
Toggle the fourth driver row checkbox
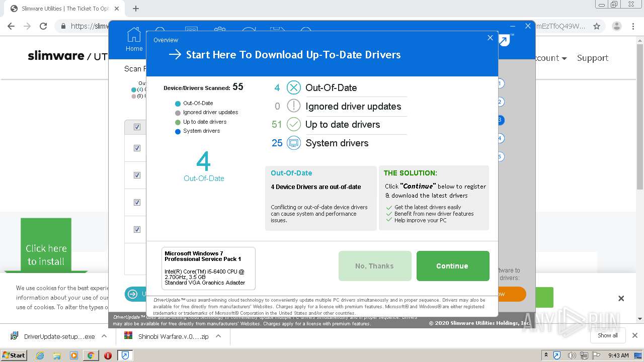(137, 229)
